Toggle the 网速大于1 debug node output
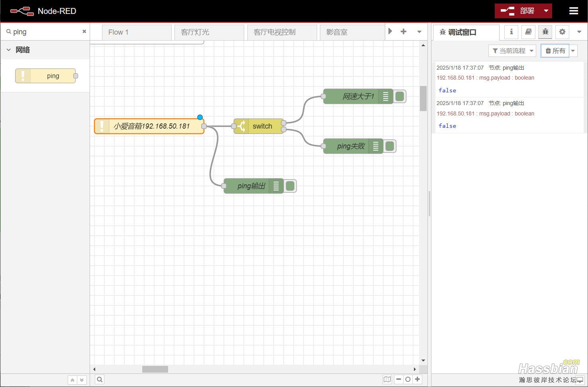 point(400,96)
